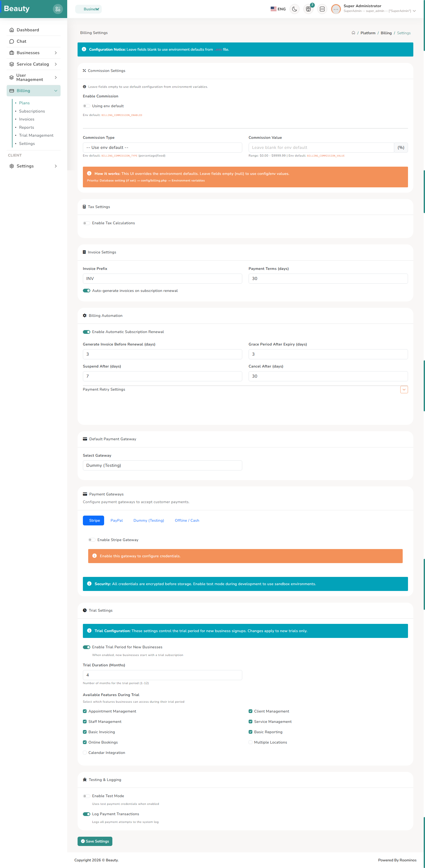Click the Testing & Logging bug icon
This screenshot has height=868, width=425.
click(85, 780)
